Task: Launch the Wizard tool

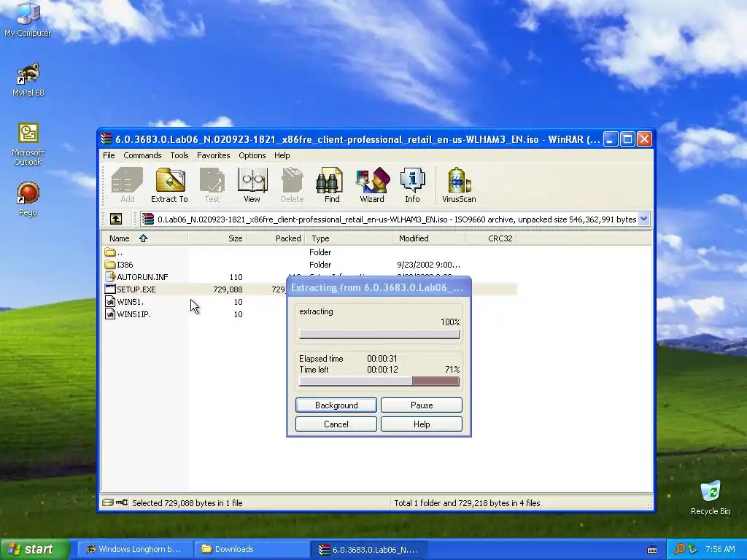Action: [372, 185]
